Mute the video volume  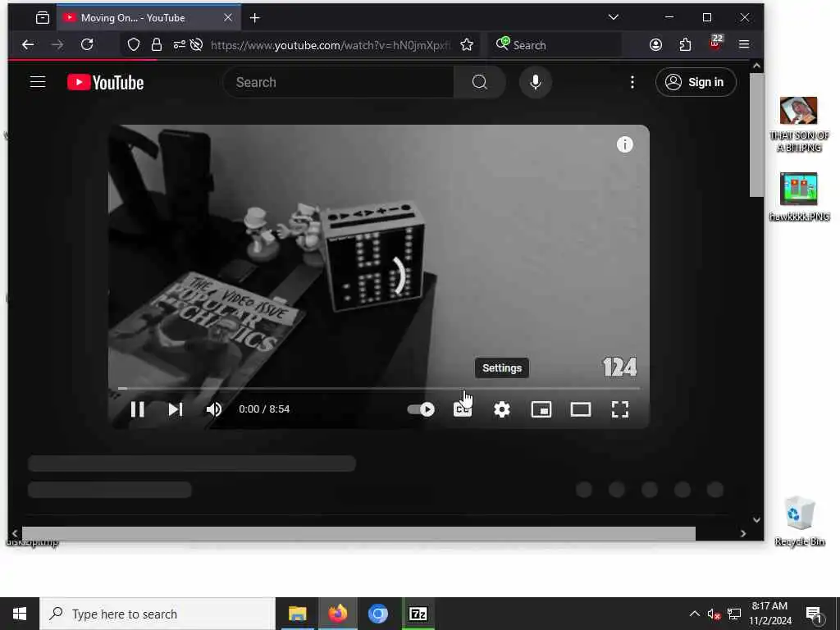pos(214,409)
